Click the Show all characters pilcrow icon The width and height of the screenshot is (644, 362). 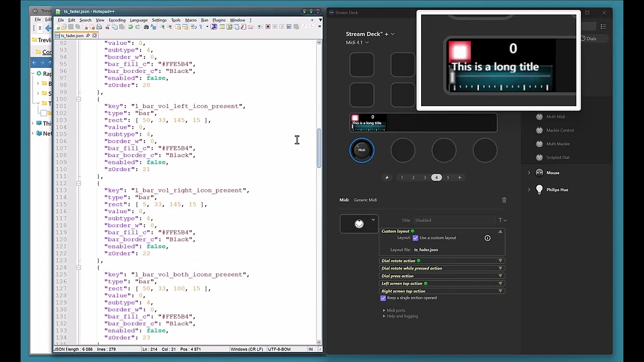(201, 27)
